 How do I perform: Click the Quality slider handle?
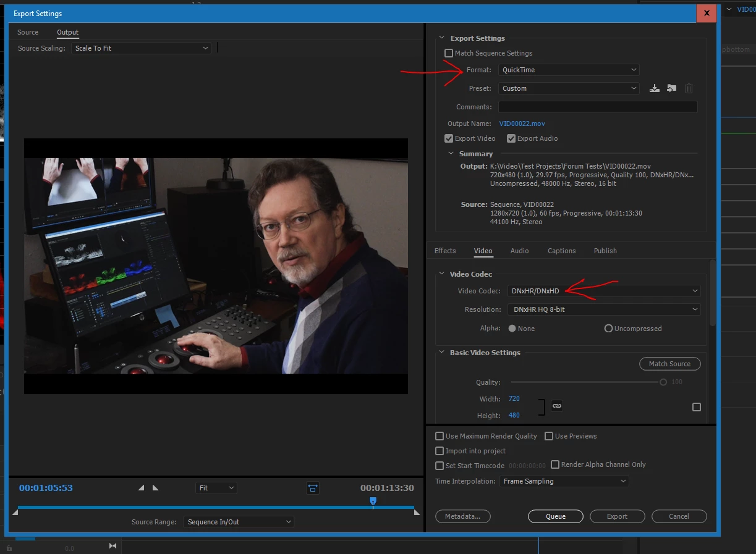pos(663,382)
